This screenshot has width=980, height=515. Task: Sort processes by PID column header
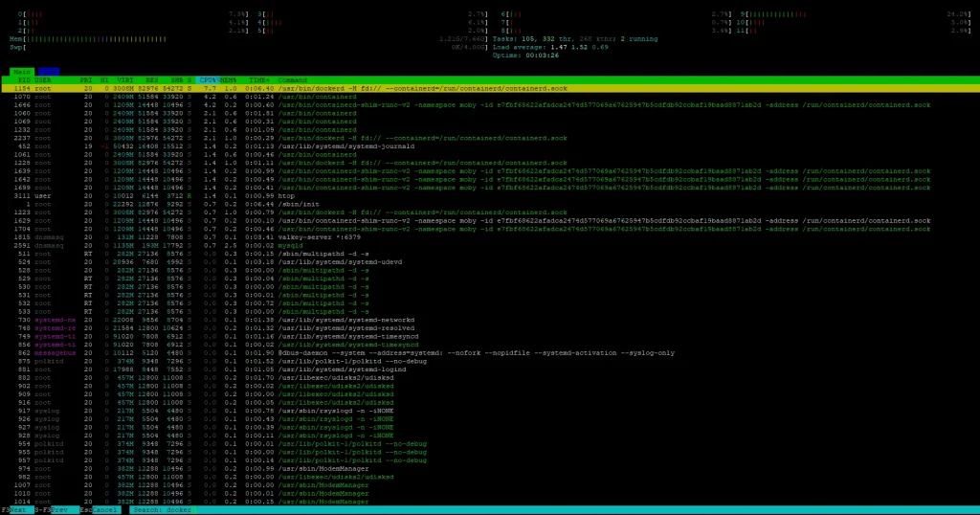24,80
